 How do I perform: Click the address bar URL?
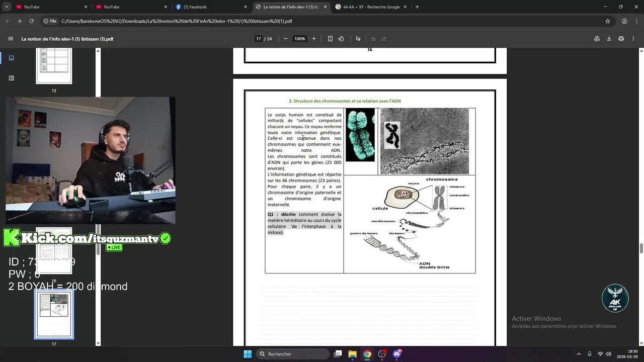click(x=177, y=21)
